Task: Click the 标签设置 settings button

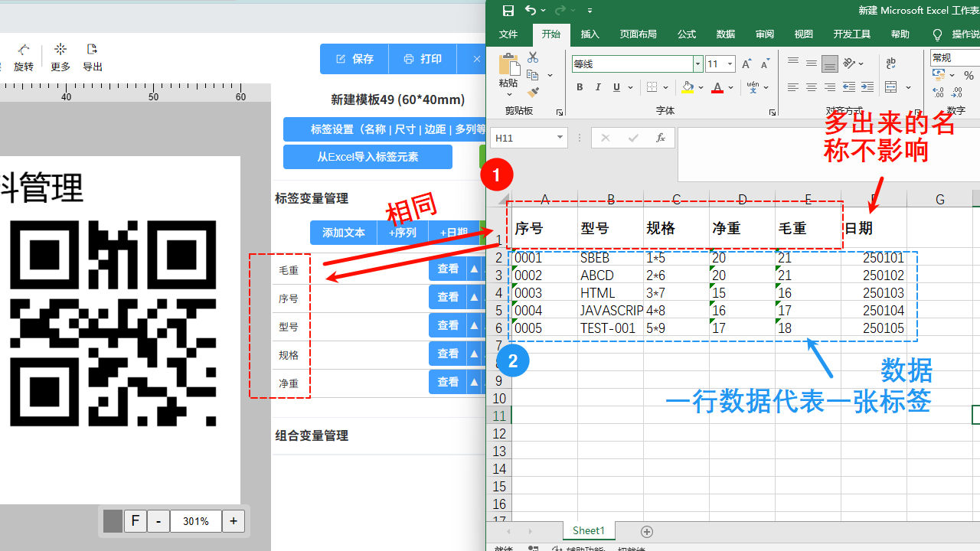Action: (x=385, y=129)
